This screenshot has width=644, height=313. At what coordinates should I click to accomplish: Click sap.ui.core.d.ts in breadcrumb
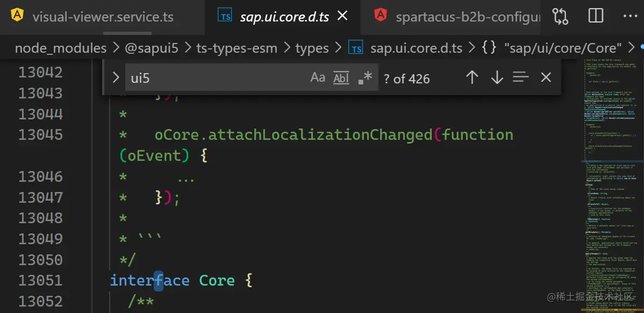coord(416,48)
